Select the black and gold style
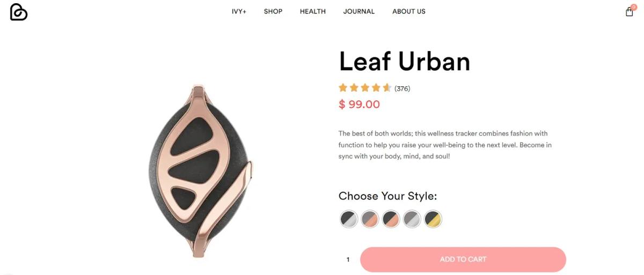This screenshot has width=644, height=275. (433, 219)
